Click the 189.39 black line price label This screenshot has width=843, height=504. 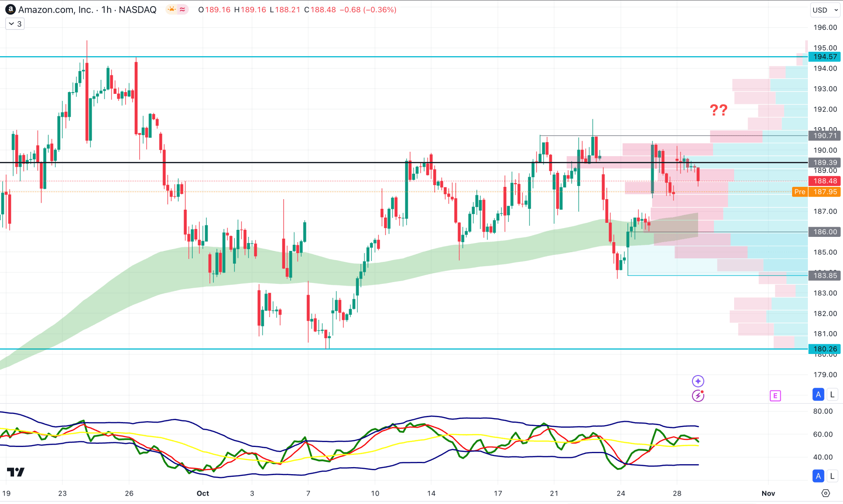(x=825, y=162)
